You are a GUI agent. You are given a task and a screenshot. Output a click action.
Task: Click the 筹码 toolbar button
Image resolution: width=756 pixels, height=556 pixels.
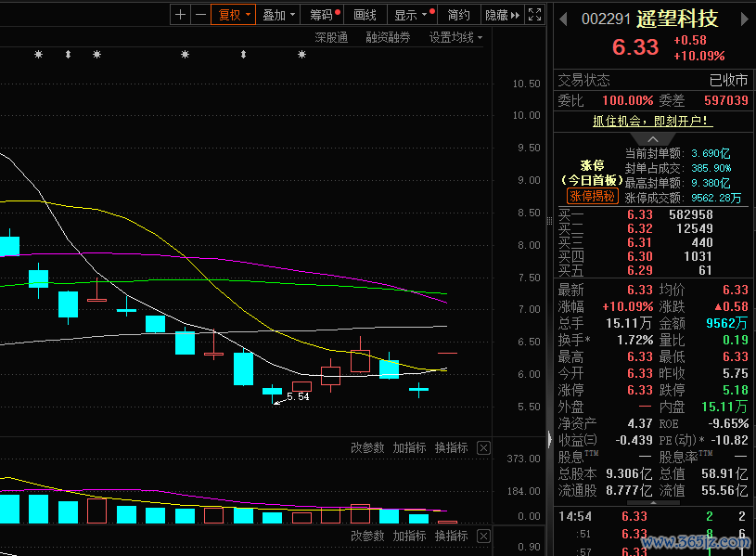tap(322, 15)
